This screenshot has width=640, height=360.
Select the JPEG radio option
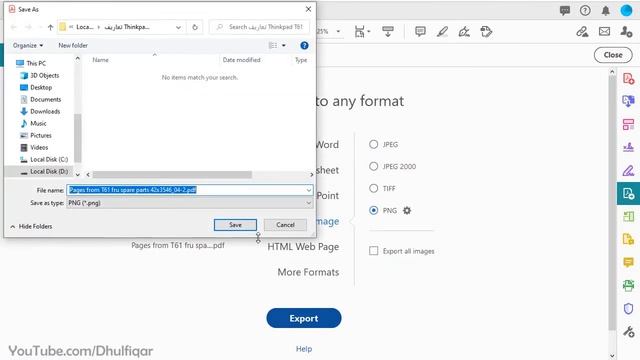coord(373,144)
